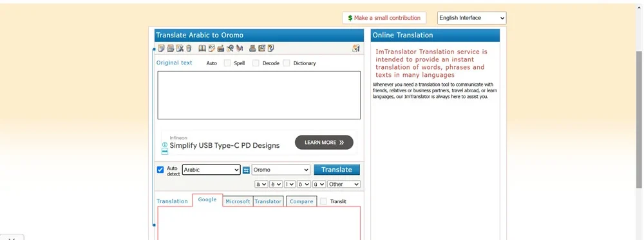Open the Other characters dropdown
The image size is (644, 240).
344,184
